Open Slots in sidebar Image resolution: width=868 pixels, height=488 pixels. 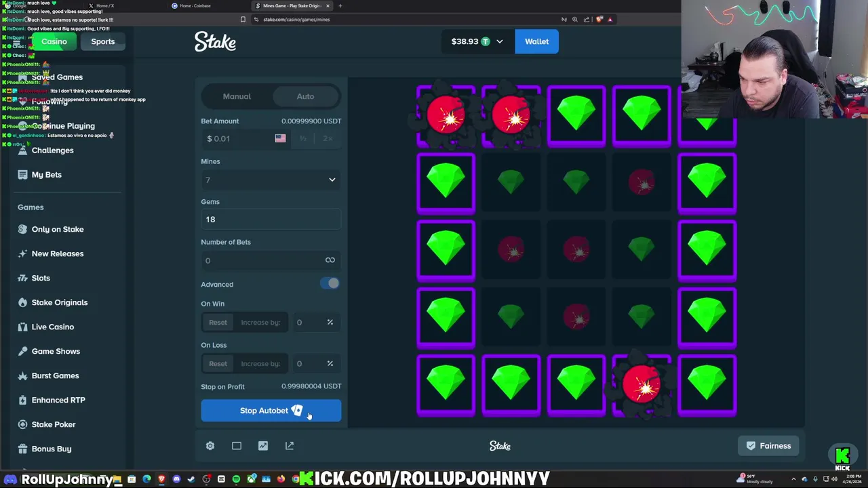(x=41, y=278)
